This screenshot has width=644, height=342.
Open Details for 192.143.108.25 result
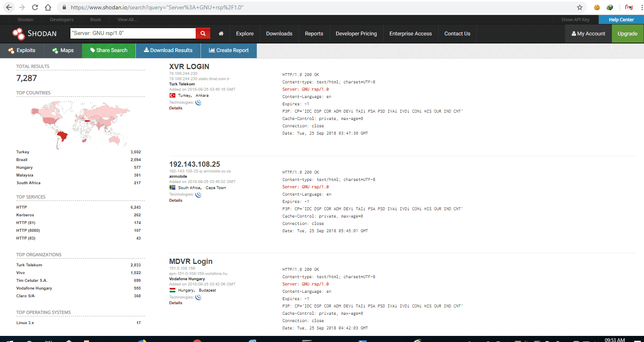(x=176, y=200)
